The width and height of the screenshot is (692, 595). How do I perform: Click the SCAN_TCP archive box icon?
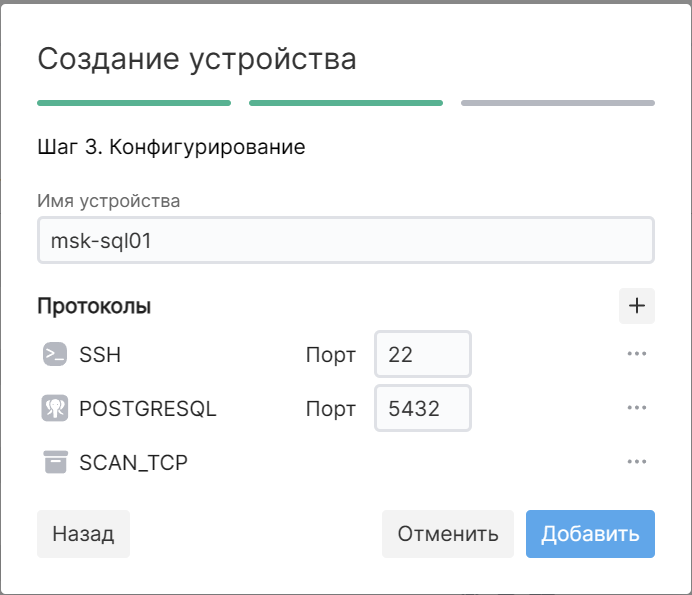pyautogui.click(x=54, y=462)
